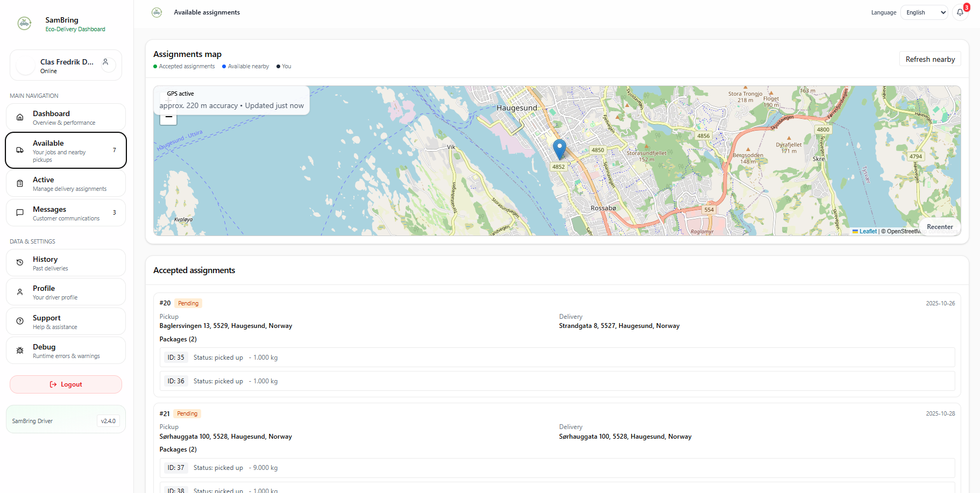Open the notification bell icon
The image size is (980, 493).
961,12
